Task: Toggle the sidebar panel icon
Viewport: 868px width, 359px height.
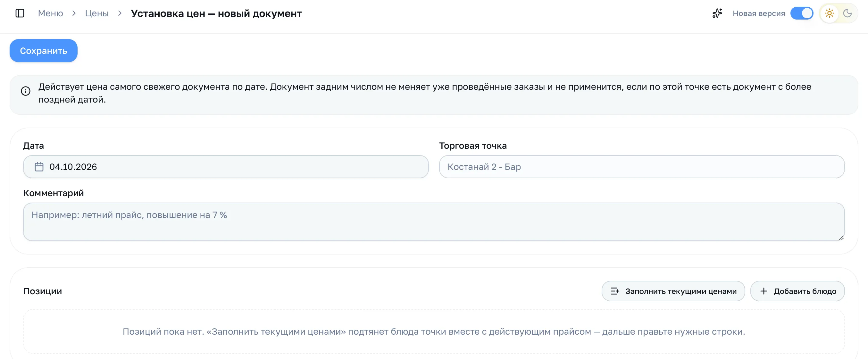Action: coord(20,13)
